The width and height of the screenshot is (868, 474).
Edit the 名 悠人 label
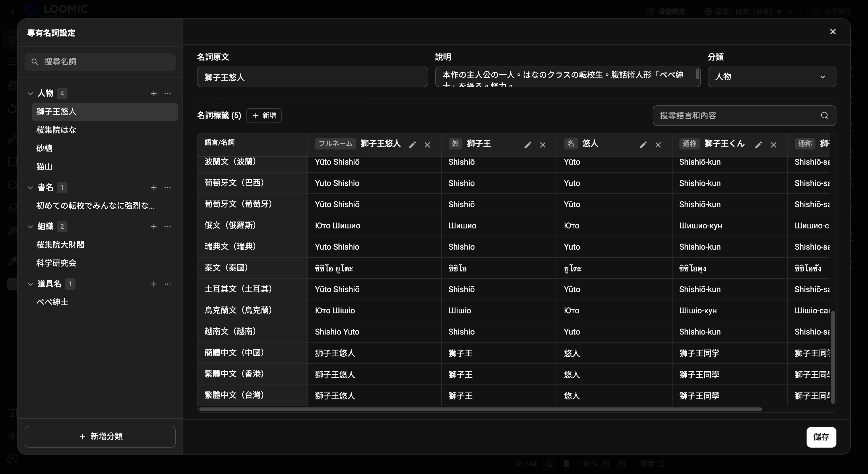click(643, 145)
